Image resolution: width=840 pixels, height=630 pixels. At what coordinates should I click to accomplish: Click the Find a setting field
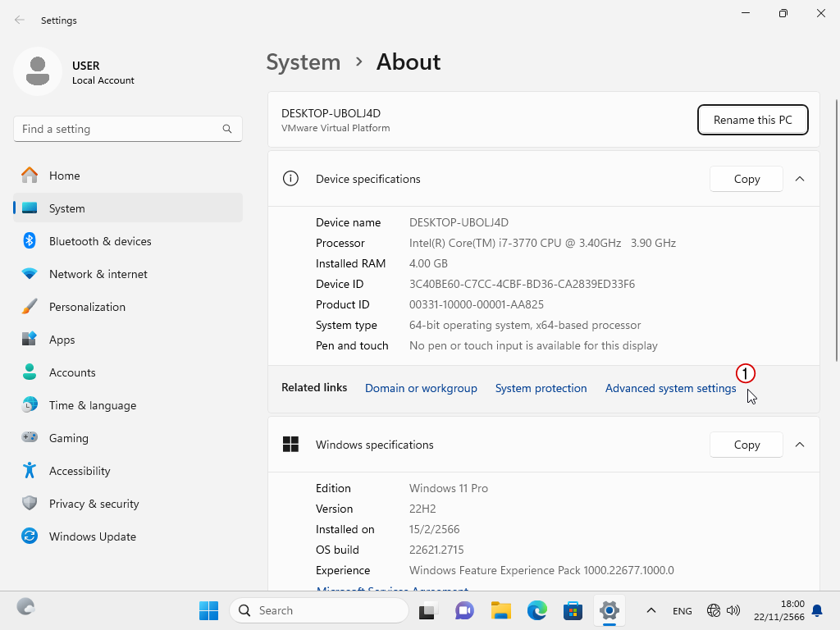(x=115, y=129)
